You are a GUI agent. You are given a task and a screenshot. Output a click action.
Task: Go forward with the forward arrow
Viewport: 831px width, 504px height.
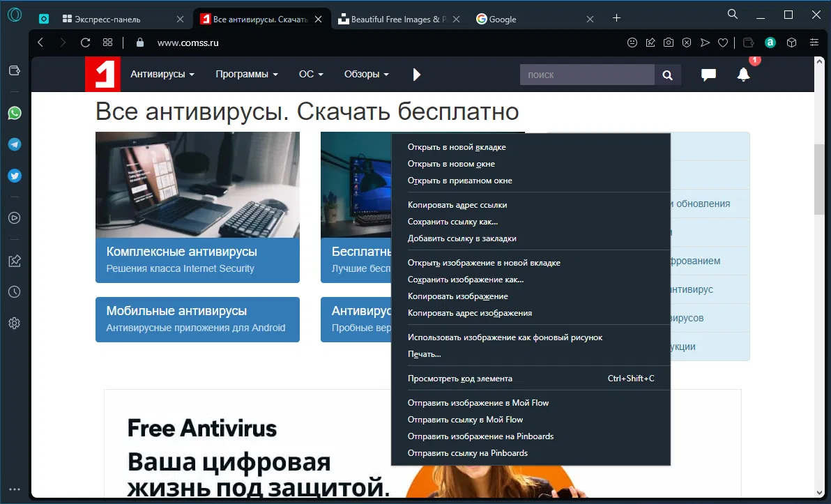[63, 43]
